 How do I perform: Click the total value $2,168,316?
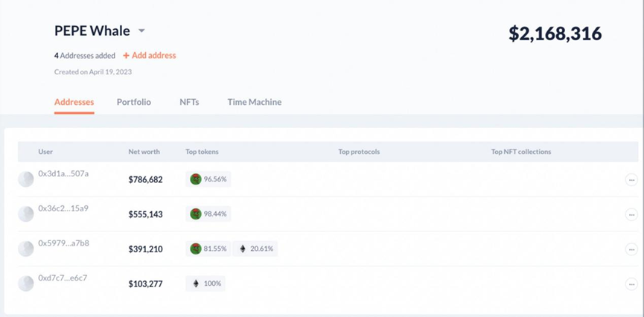pyautogui.click(x=555, y=33)
